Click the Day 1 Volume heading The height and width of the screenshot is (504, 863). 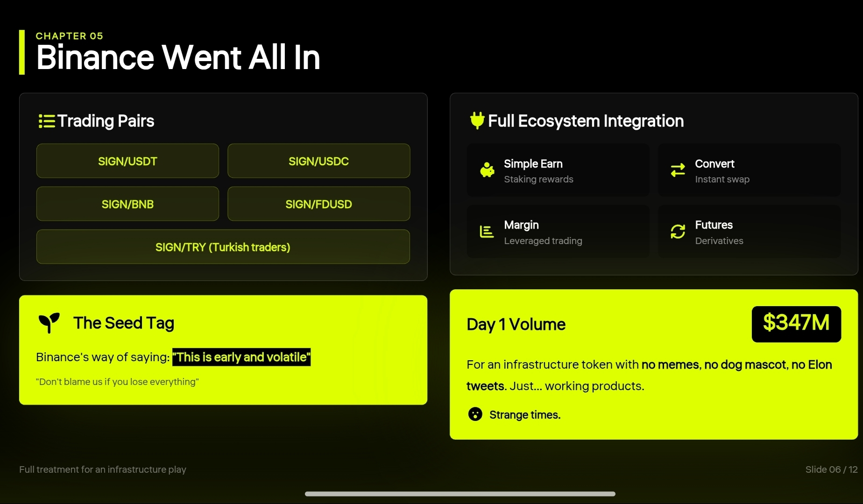coord(516,324)
